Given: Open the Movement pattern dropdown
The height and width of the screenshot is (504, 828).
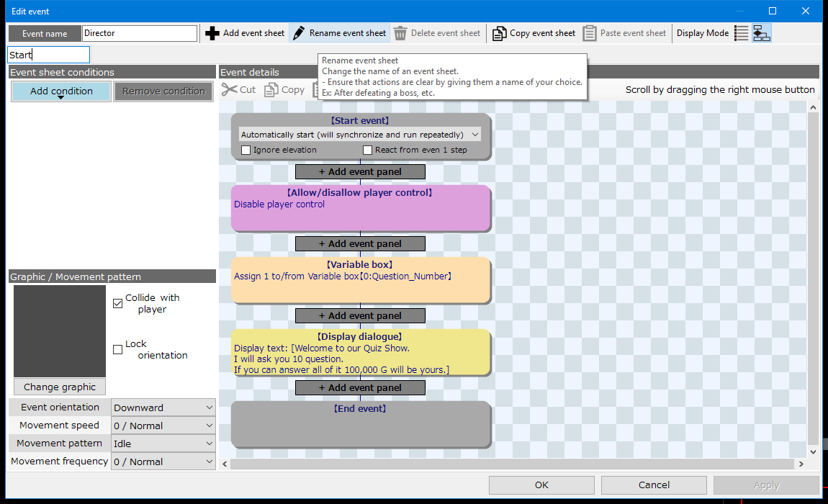Looking at the screenshot, I should pos(163,444).
